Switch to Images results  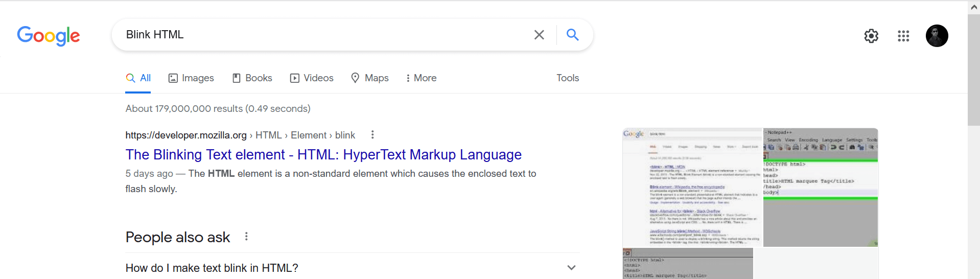coord(191,78)
